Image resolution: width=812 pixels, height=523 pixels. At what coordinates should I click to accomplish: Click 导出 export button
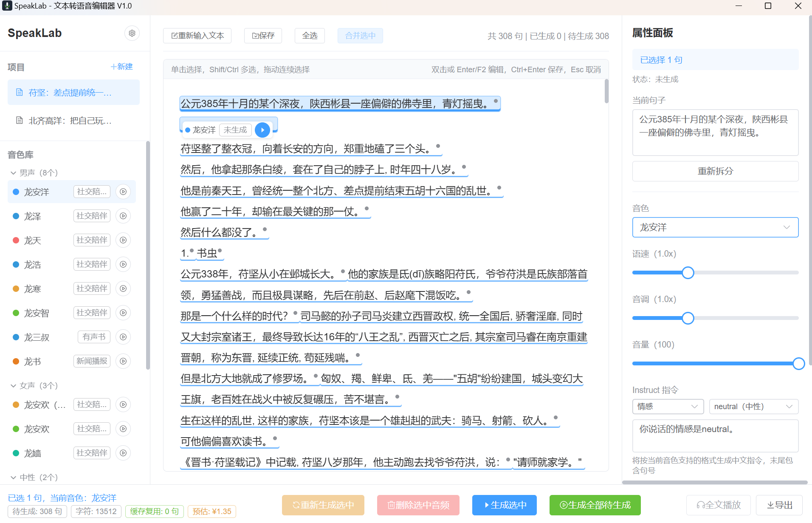(779, 505)
